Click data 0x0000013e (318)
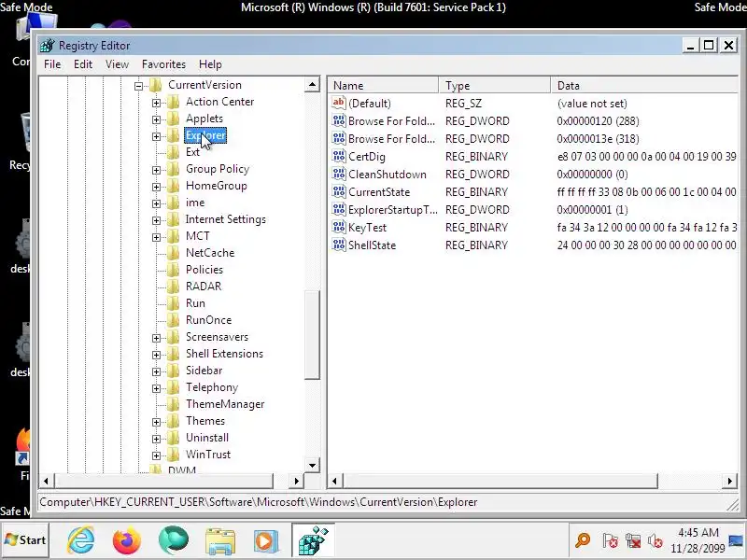Image resolution: width=747 pixels, height=560 pixels. coord(598,139)
